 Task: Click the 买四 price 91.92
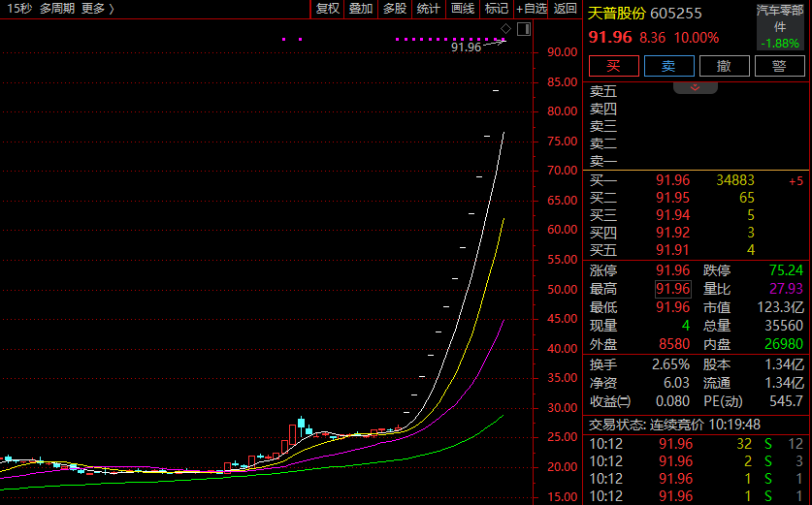tap(672, 233)
